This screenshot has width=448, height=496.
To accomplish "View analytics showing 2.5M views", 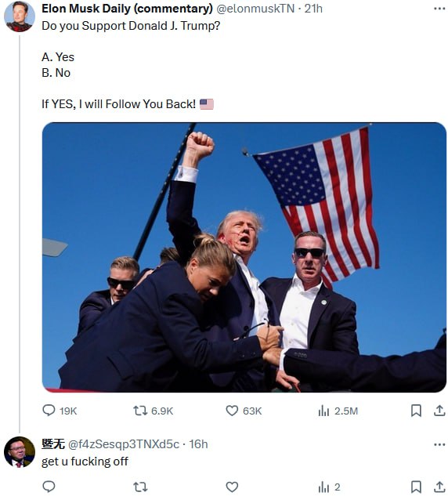I will point(338,411).
